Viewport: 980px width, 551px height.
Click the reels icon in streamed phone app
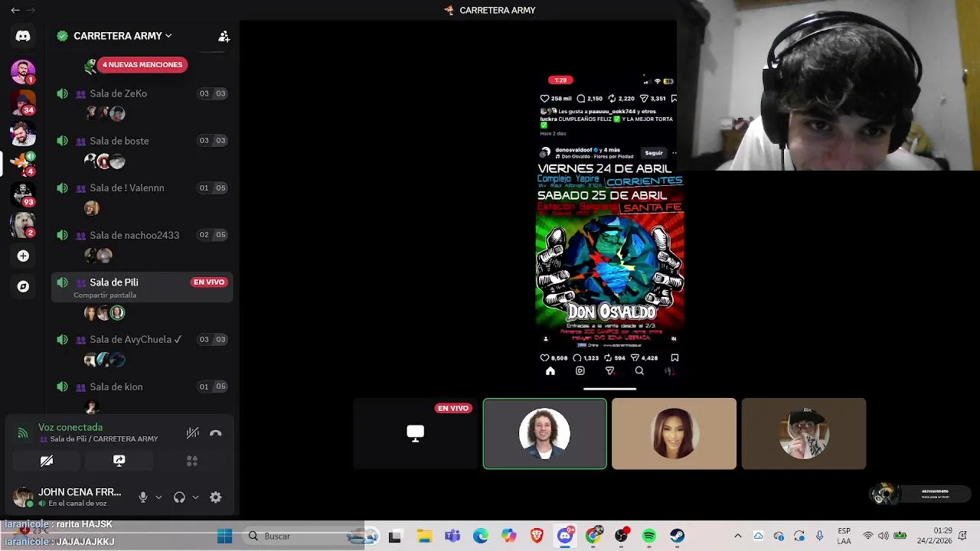(580, 371)
